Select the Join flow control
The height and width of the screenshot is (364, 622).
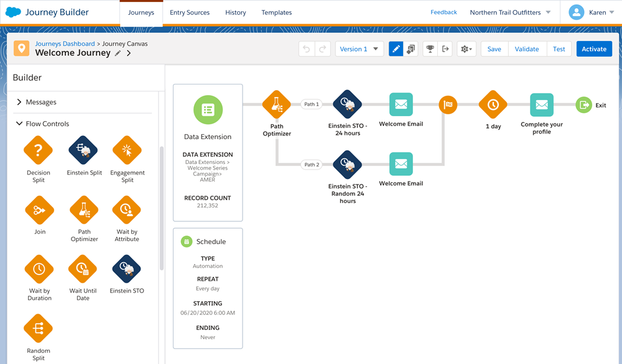coord(39,210)
